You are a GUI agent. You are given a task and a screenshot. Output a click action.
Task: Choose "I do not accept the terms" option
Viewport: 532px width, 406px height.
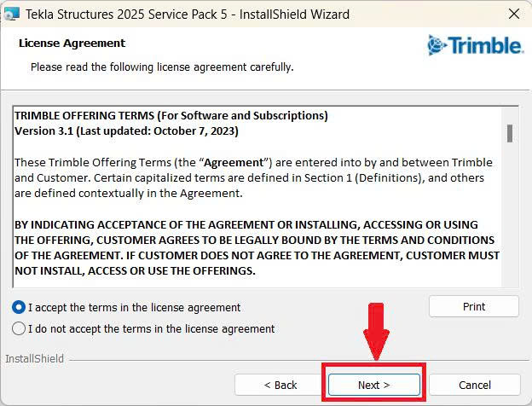tap(20, 328)
